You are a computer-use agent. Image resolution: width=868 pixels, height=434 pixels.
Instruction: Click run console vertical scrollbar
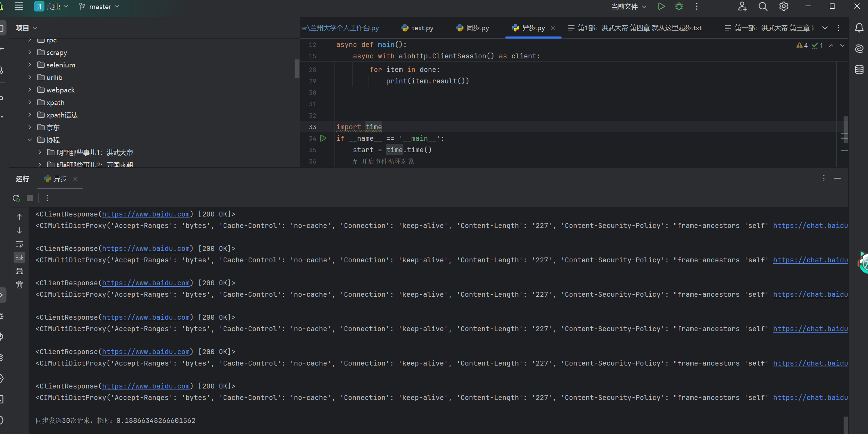tap(845, 425)
